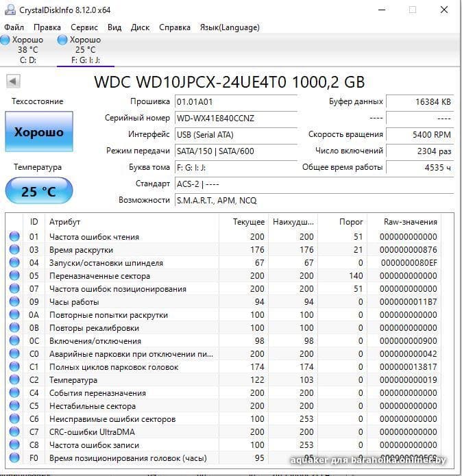Open the Диск menu
The height and width of the screenshot is (476, 462).
click(140, 27)
